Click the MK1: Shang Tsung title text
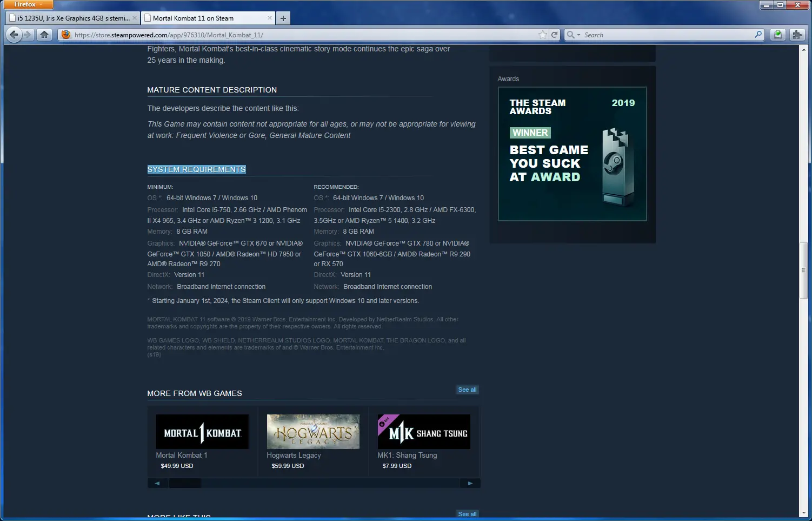The width and height of the screenshot is (812, 521). (x=407, y=456)
